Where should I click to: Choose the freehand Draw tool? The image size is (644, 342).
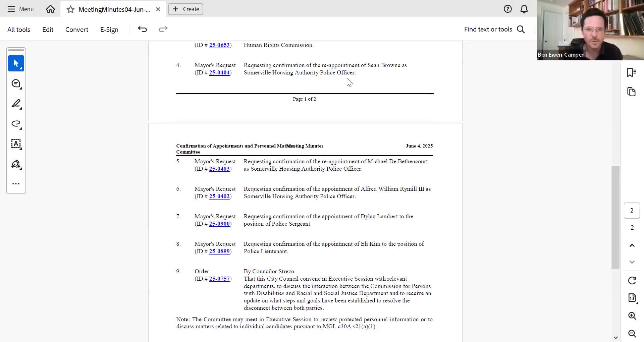[16, 124]
